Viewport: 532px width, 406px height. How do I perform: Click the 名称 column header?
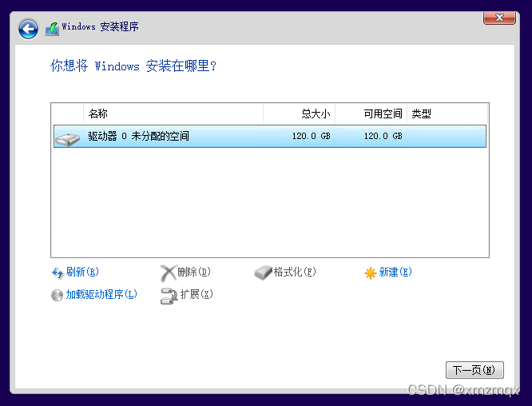pos(173,113)
